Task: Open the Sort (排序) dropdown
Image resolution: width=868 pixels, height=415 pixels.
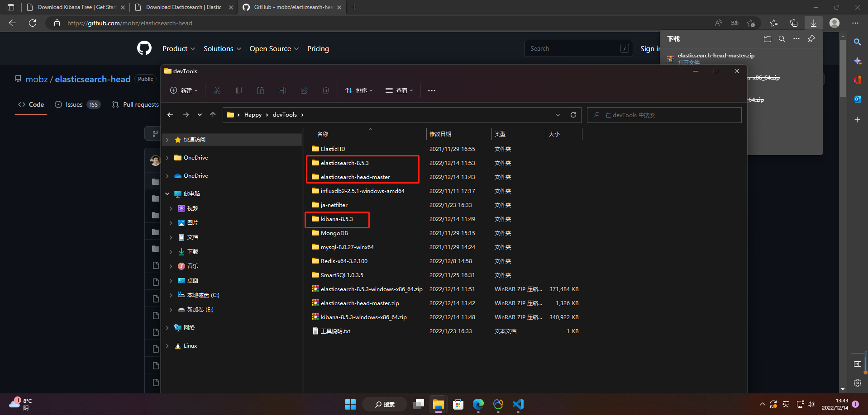Action: 359,90
